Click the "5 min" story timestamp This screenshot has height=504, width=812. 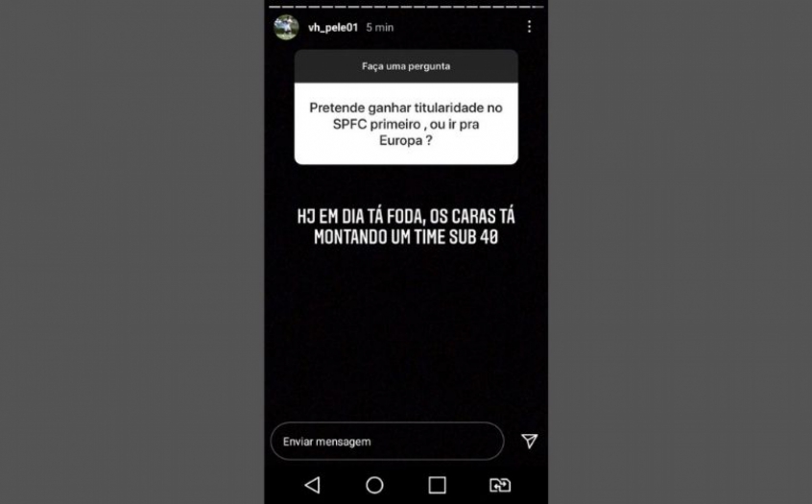point(379,28)
